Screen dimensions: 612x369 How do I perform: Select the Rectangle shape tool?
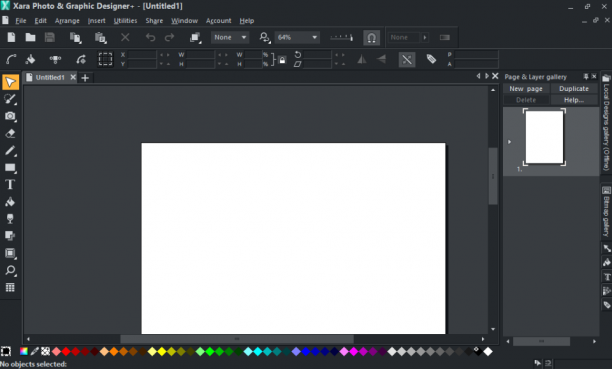click(10, 168)
